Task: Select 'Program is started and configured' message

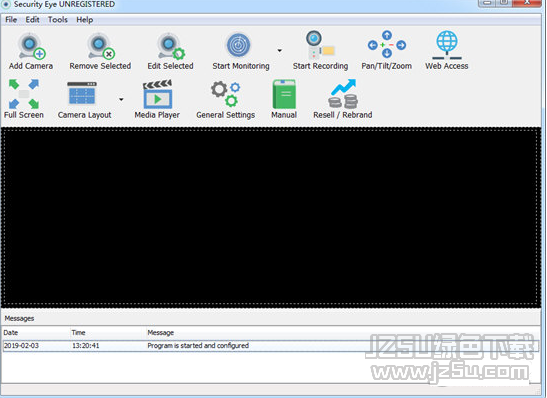Action: coord(198,346)
